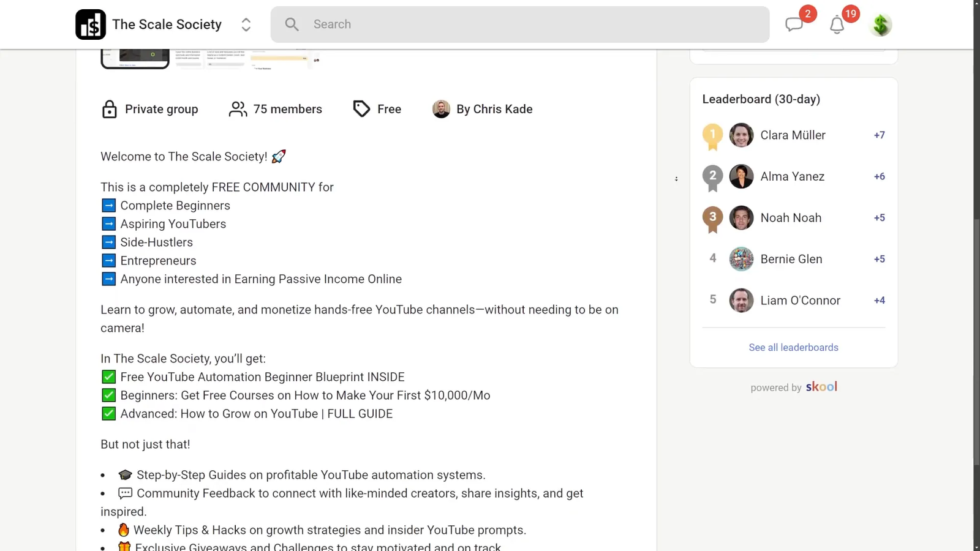This screenshot has width=980, height=551.
Task: Click Clara Müller's +7 points
Action: coord(879,135)
